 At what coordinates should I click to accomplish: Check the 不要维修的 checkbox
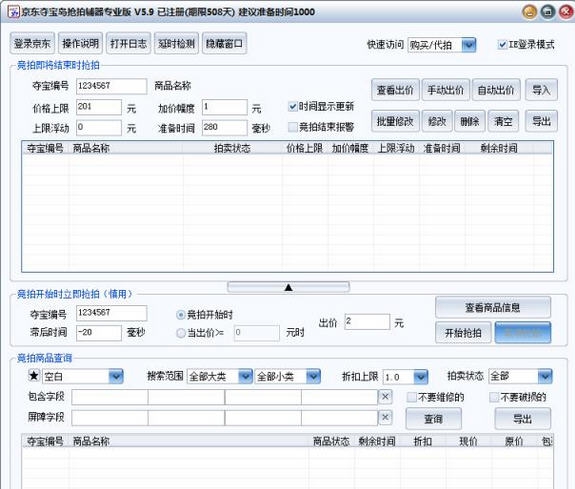tap(412, 397)
